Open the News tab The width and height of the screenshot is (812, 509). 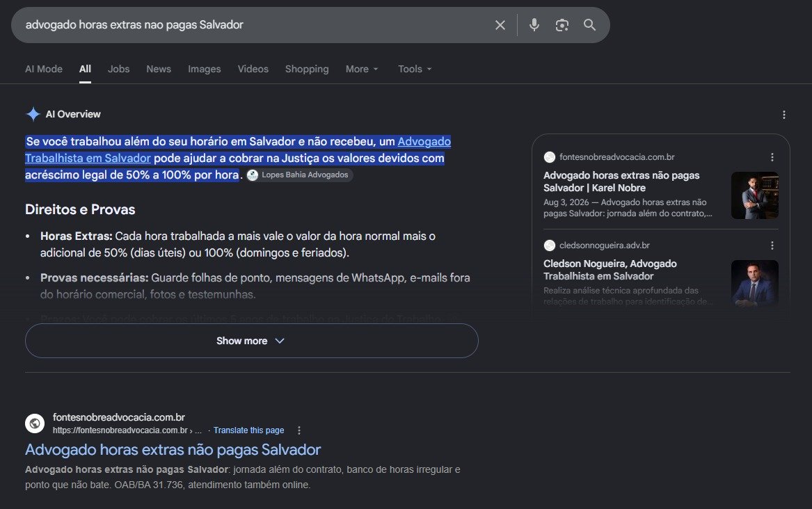(159, 69)
